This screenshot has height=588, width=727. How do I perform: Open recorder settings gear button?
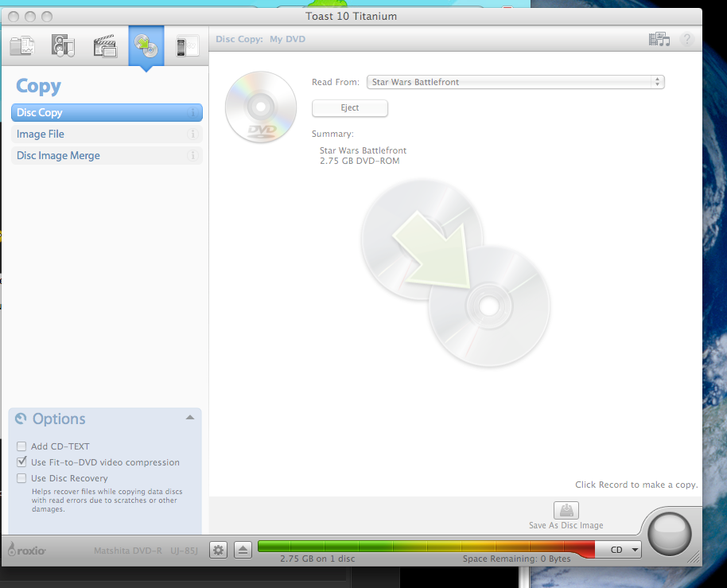pyautogui.click(x=219, y=551)
